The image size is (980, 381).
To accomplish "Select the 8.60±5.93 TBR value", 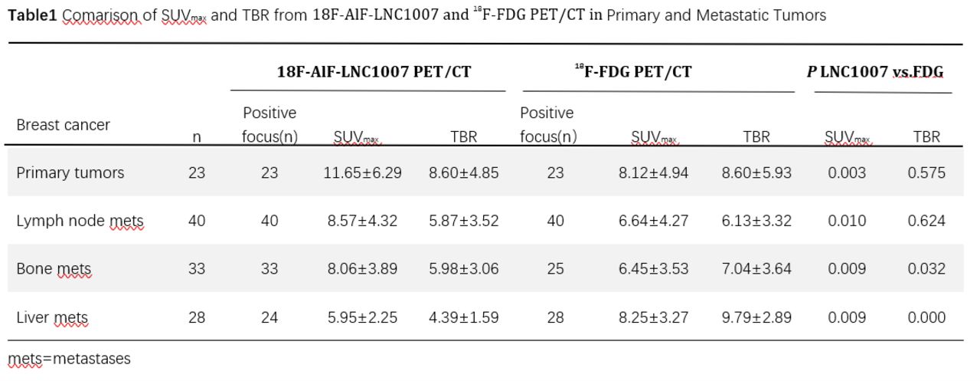I will [756, 173].
